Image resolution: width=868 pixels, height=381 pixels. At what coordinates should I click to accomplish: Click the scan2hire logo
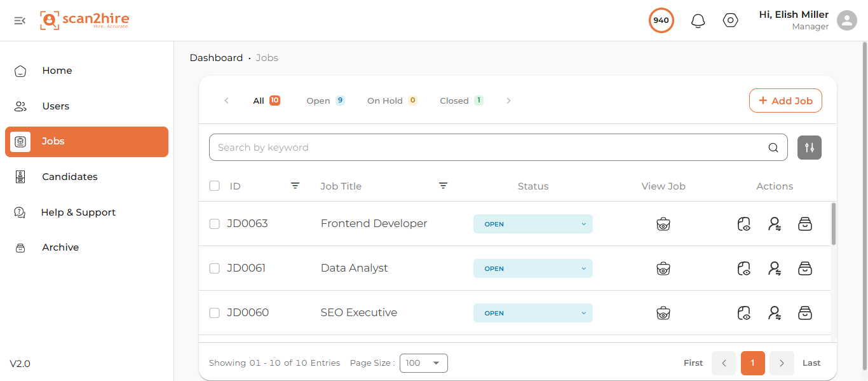(85, 20)
